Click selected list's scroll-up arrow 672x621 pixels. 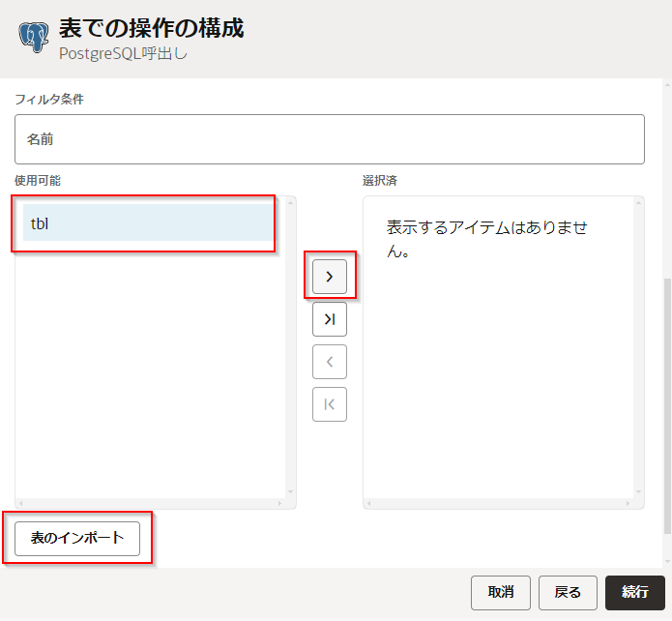(638, 202)
